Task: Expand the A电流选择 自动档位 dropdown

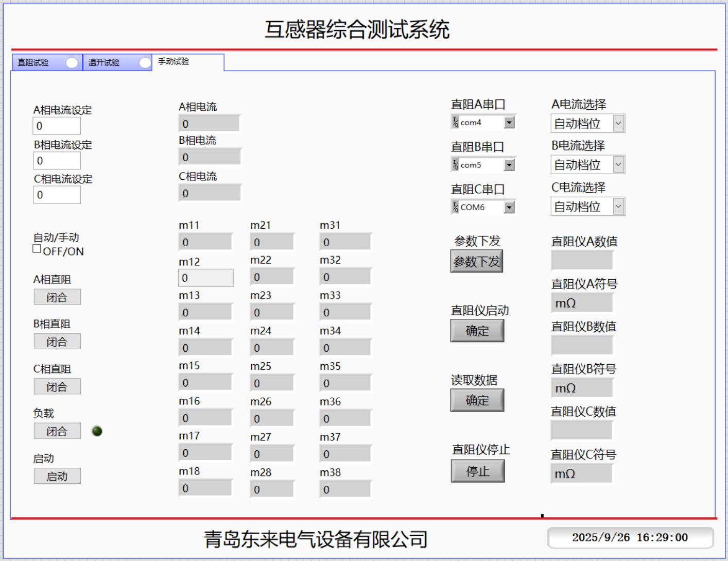Action: 618,124
